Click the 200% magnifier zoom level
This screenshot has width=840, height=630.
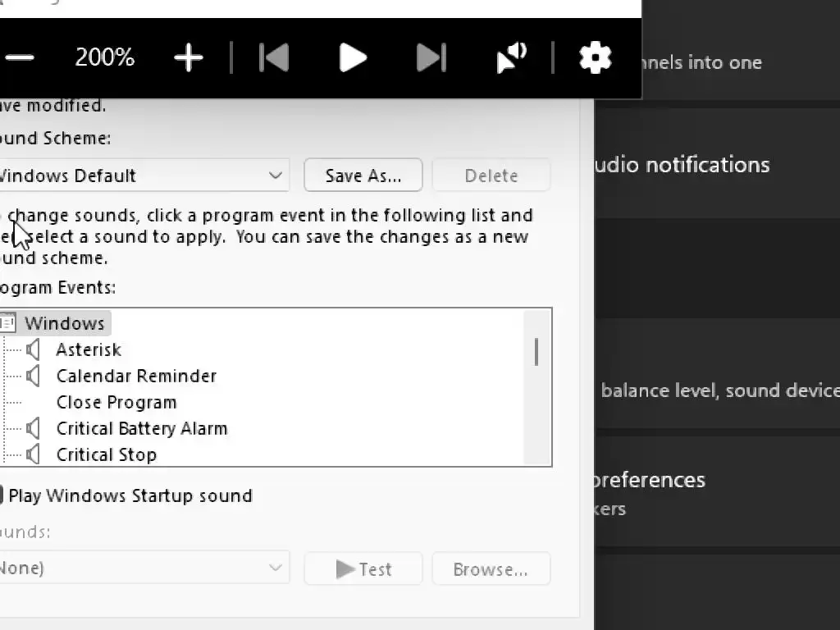105,57
